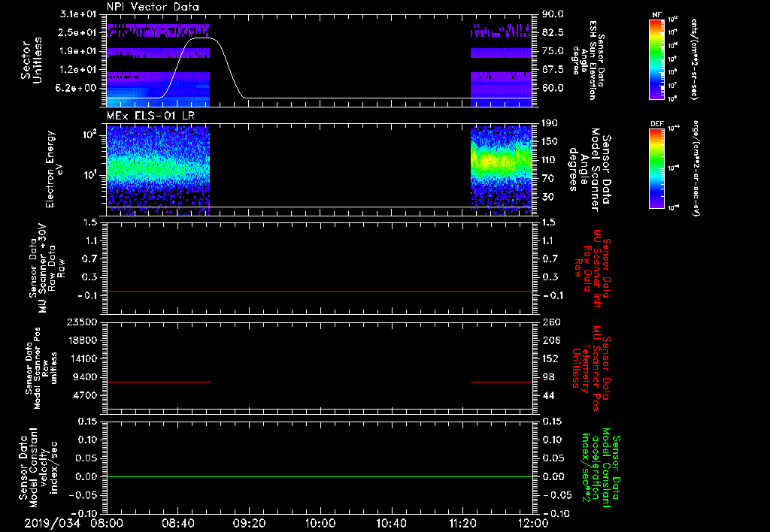Click the 09:20 time axis label

(x=250, y=523)
